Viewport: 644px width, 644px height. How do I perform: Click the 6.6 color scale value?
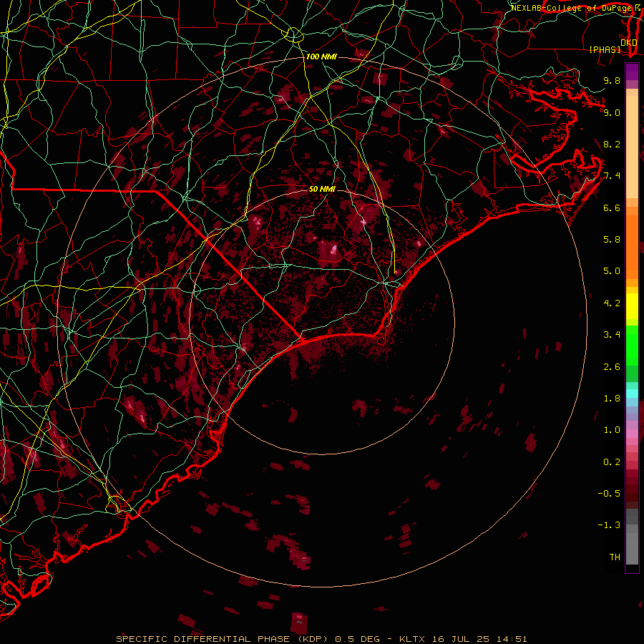coord(612,208)
